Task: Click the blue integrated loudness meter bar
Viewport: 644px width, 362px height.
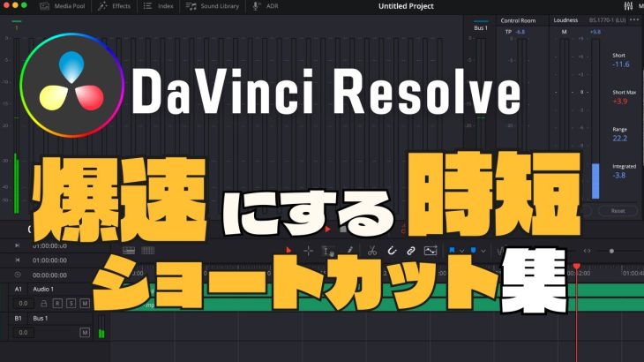Action: coord(595,181)
